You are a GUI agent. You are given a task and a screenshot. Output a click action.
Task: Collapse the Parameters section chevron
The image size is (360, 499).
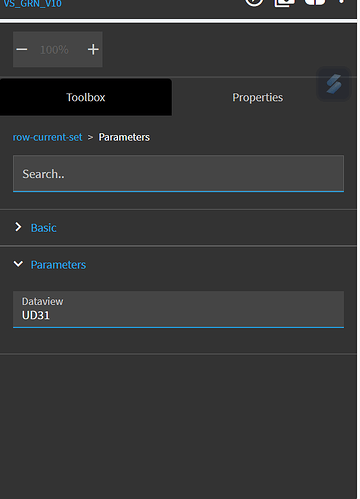click(x=18, y=264)
